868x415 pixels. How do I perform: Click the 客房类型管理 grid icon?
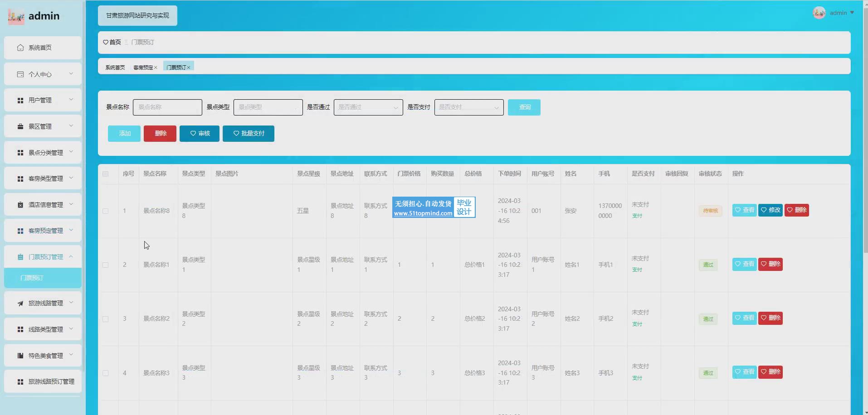[20, 179]
